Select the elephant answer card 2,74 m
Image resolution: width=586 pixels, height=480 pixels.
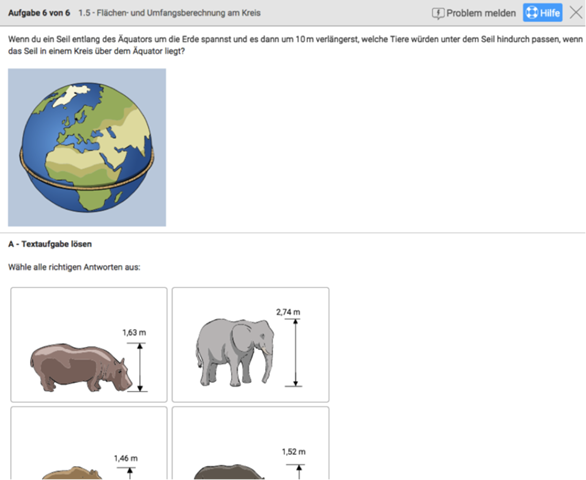tap(250, 345)
